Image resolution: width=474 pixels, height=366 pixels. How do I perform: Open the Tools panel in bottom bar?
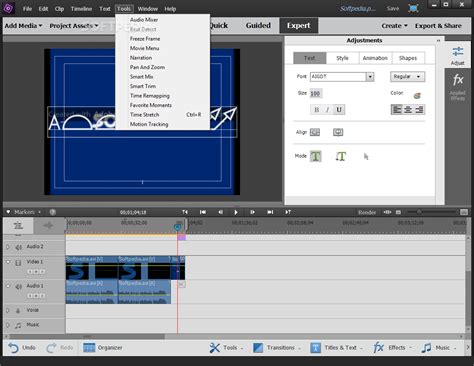pos(226,348)
